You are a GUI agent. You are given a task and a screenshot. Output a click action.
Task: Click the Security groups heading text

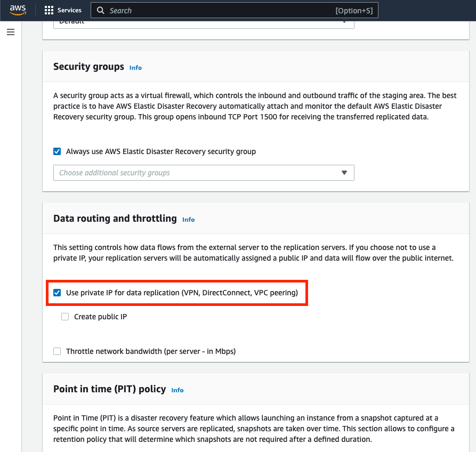click(88, 67)
